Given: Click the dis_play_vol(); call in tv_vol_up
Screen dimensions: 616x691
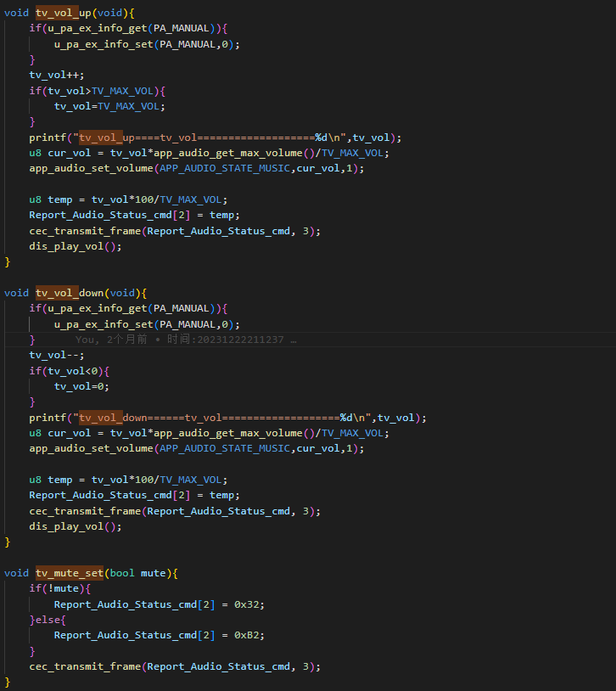Looking at the screenshot, I should coord(76,246).
